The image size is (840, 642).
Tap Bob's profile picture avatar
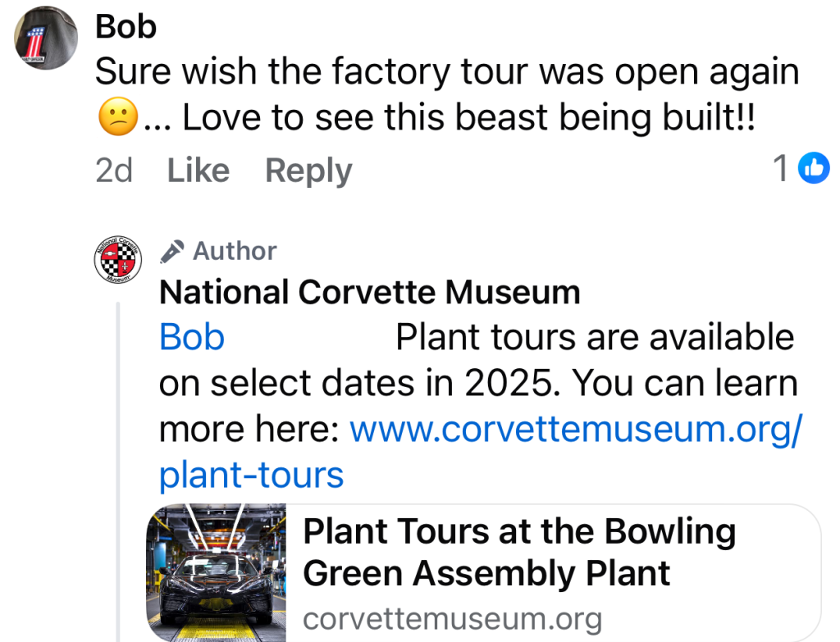point(46,39)
